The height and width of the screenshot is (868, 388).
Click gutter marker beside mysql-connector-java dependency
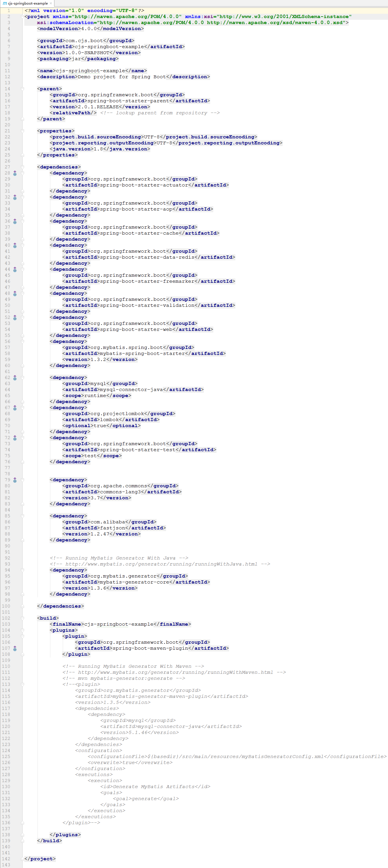point(15,378)
